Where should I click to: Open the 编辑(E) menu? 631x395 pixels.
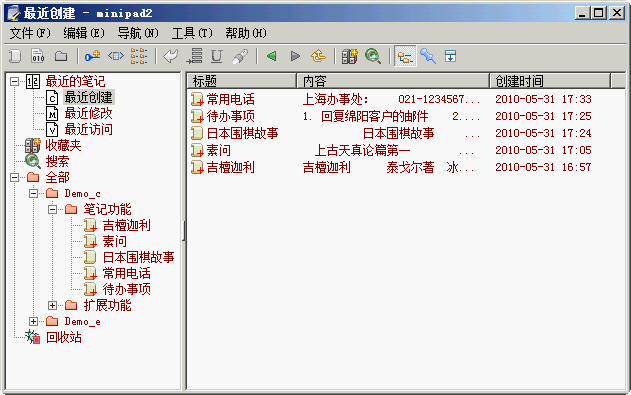(x=84, y=33)
